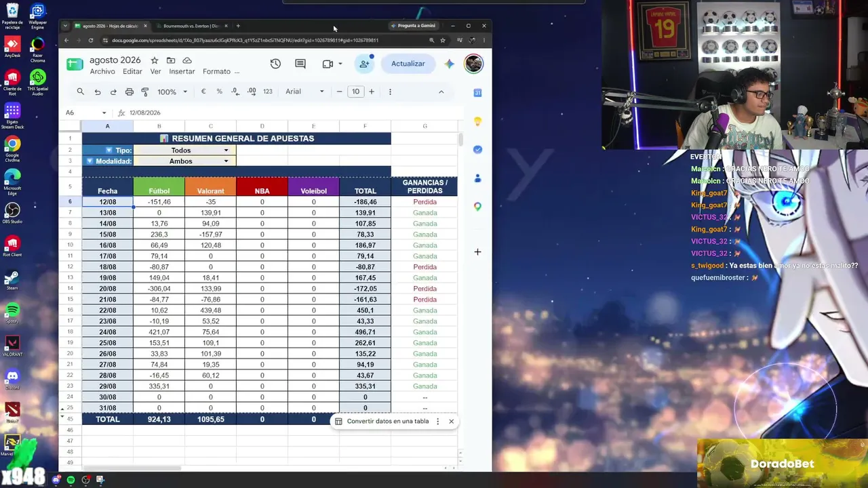Click the Chrome address bar URL
Image resolution: width=868 pixels, height=488 pixels.
[x=245, y=40]
